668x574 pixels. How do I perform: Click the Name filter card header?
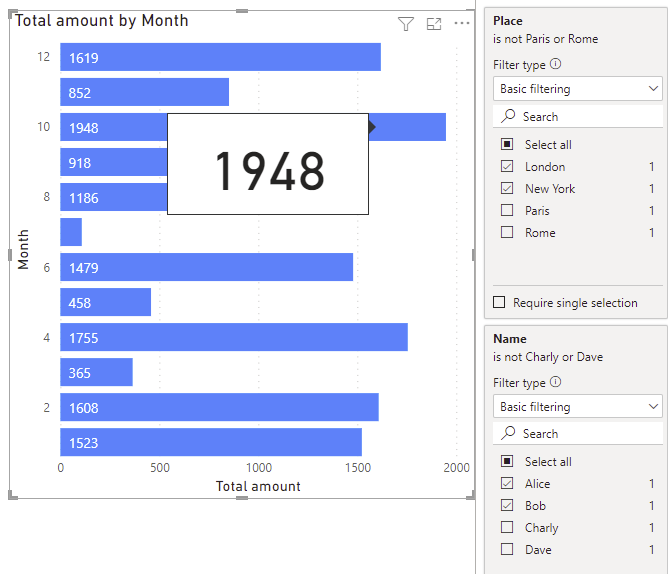pos(510,339)
